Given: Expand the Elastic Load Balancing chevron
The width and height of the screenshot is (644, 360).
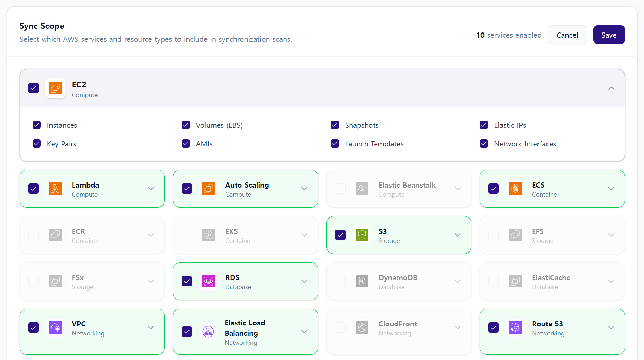Looking at the screenshot, I should 304,332.
